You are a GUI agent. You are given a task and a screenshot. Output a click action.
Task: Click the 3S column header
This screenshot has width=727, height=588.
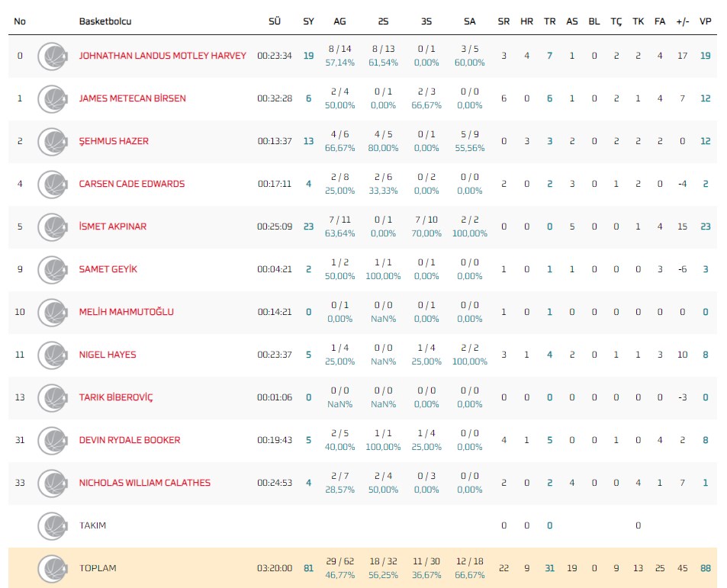(x=426, y=21)
